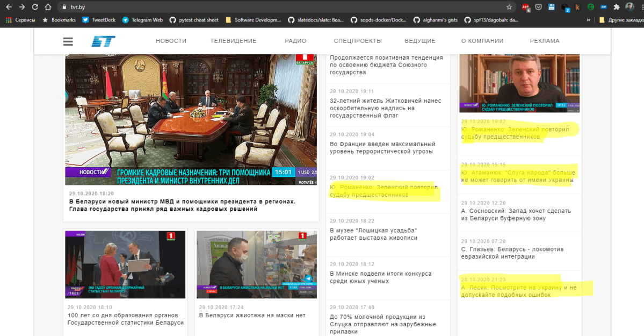The width and height of the screenshot is (644, 336).
Task: Bookmark this page with the star icon
Action: point(509,7)
